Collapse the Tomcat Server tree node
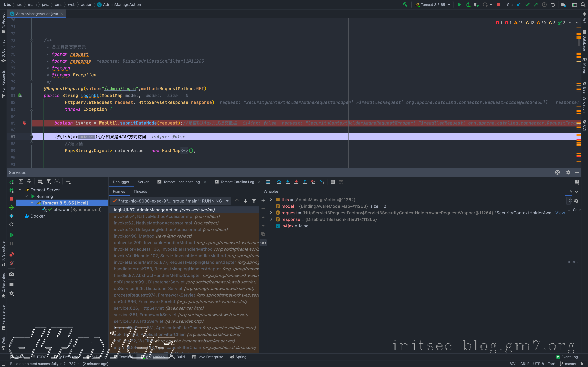 [x=20, y=190]
